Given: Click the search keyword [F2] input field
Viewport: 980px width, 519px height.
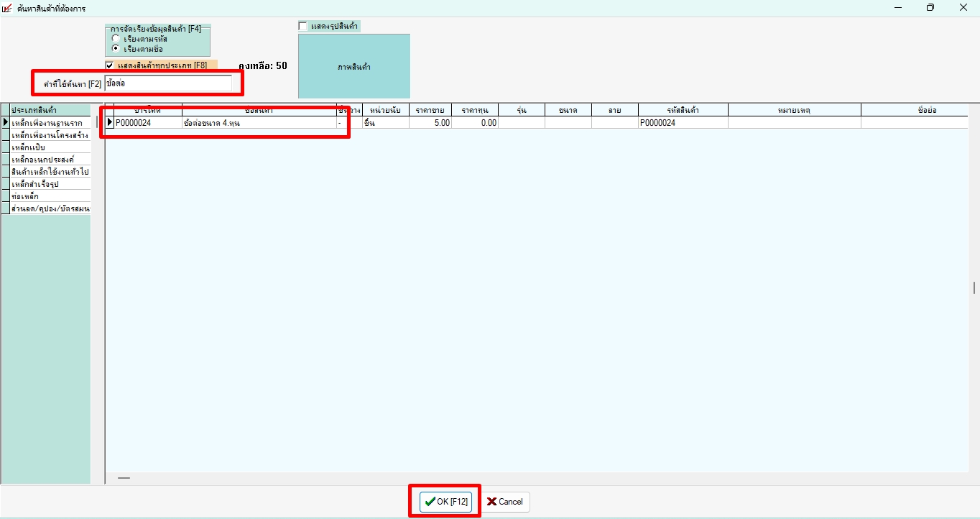Looking at the screenshot, I should click(x=167, y=84).
